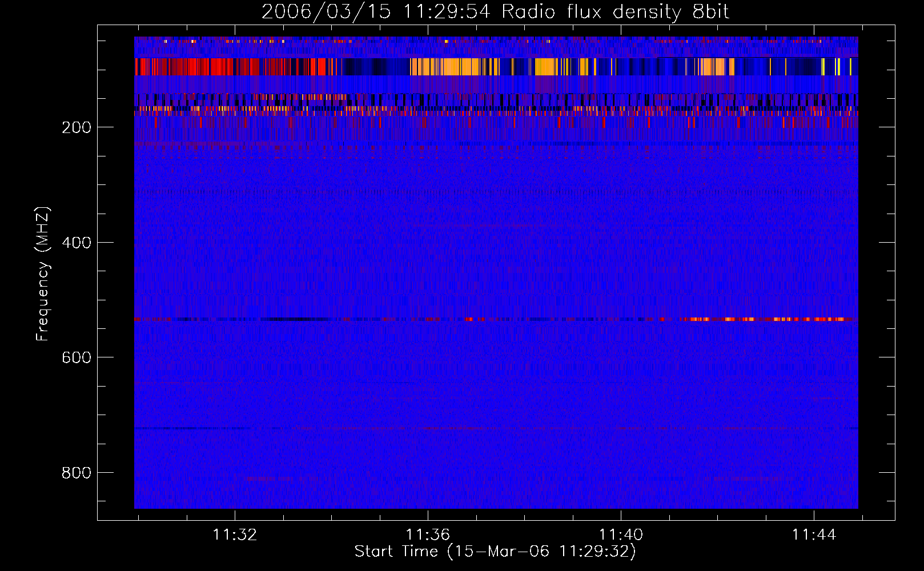924x571 pixels.
Task: Click the 800 frequency tick label
Action: point(77,473)
